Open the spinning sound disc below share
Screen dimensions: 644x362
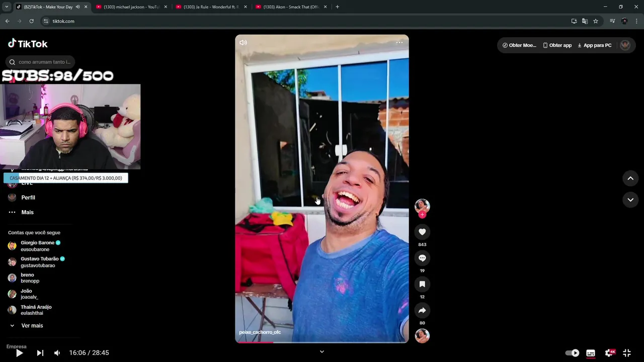(422, 336)
